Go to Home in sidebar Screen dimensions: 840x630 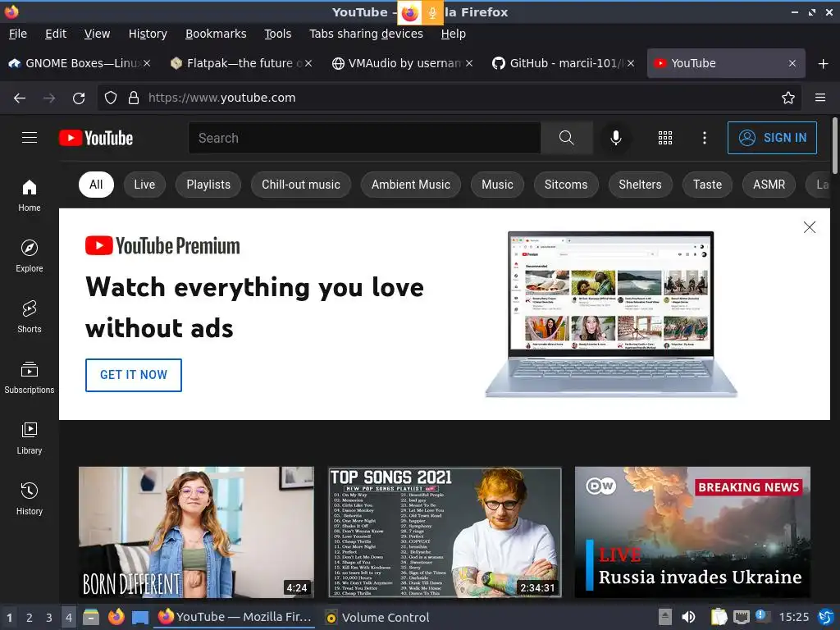(x=30, y=195)
